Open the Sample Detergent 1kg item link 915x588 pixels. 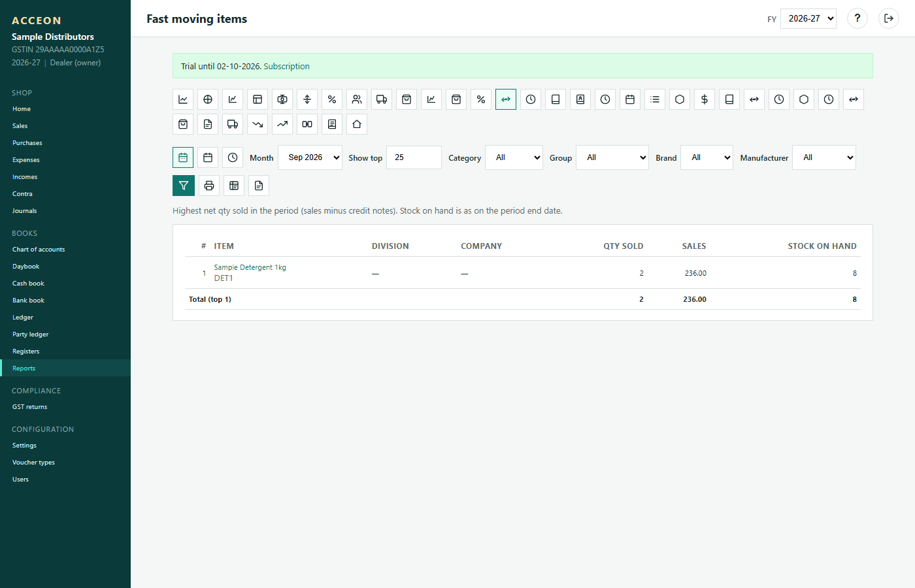250,267
